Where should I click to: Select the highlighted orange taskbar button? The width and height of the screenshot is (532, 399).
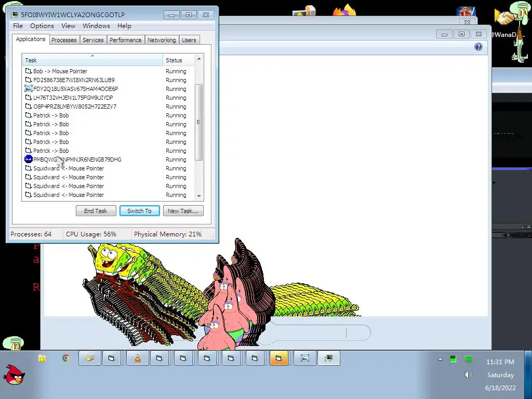pos(278,358)
